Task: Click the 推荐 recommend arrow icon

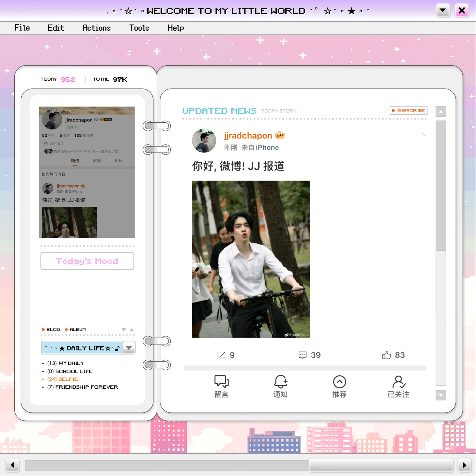Action: click(340, 381)
